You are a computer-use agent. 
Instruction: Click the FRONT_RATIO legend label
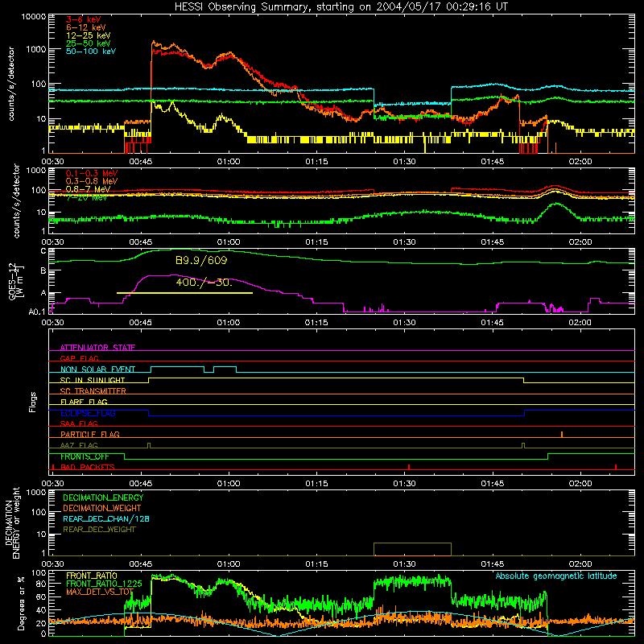tap(92, 576)
